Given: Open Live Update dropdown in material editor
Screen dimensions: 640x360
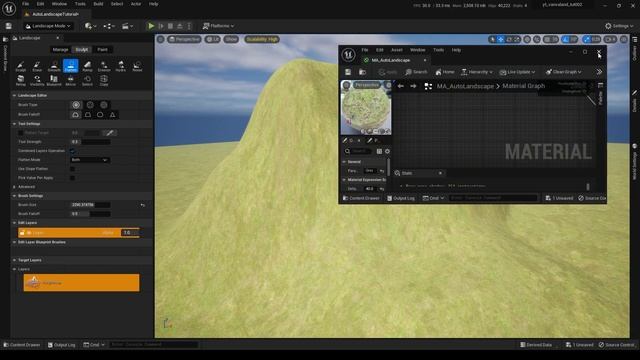Looking at the screenshot, I should [517, 72].
